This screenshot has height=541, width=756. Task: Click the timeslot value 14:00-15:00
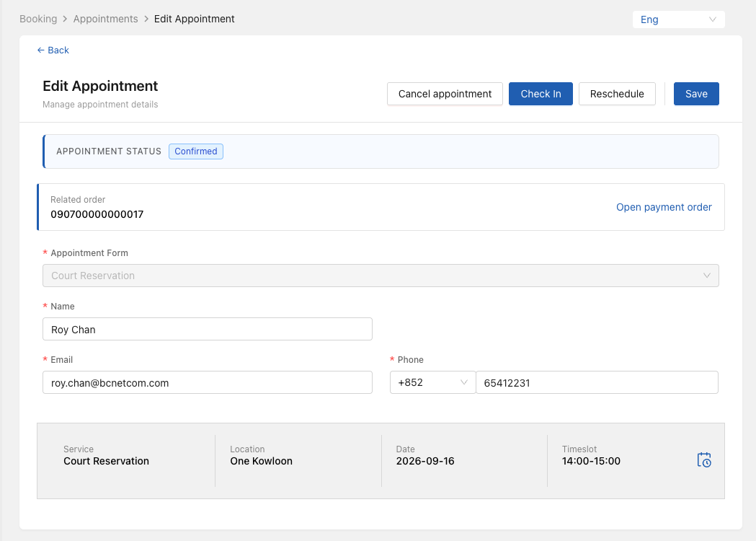[591, 461]
